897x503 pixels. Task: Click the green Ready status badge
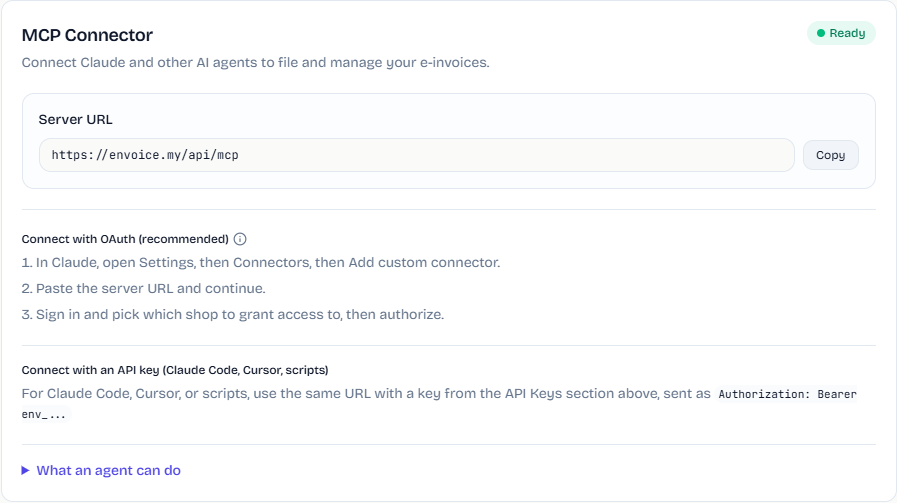click(x=841, y=33)
